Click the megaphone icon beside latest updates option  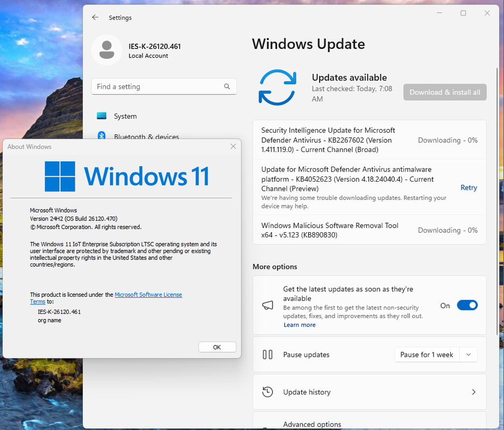[268, 305]
